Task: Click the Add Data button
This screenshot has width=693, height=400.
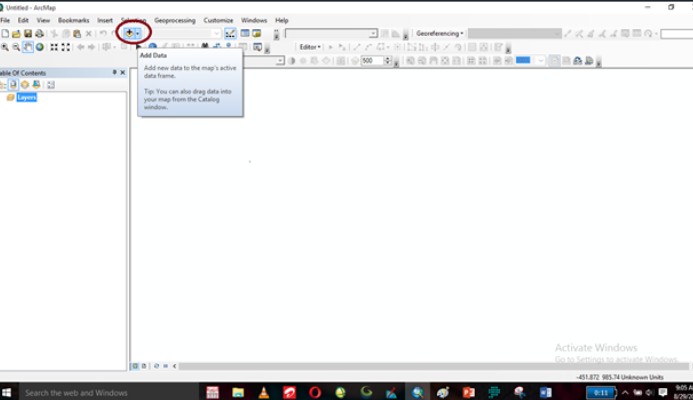Action: coord(129,33)
